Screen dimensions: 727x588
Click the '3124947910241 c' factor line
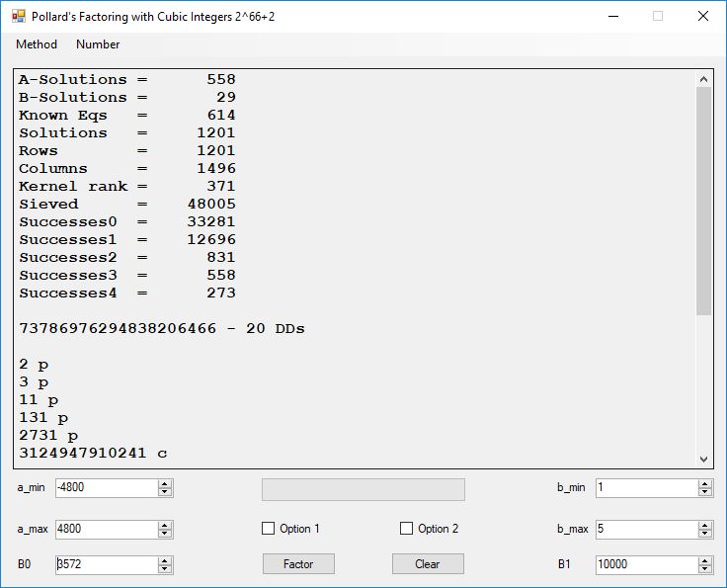coord(93,453)
